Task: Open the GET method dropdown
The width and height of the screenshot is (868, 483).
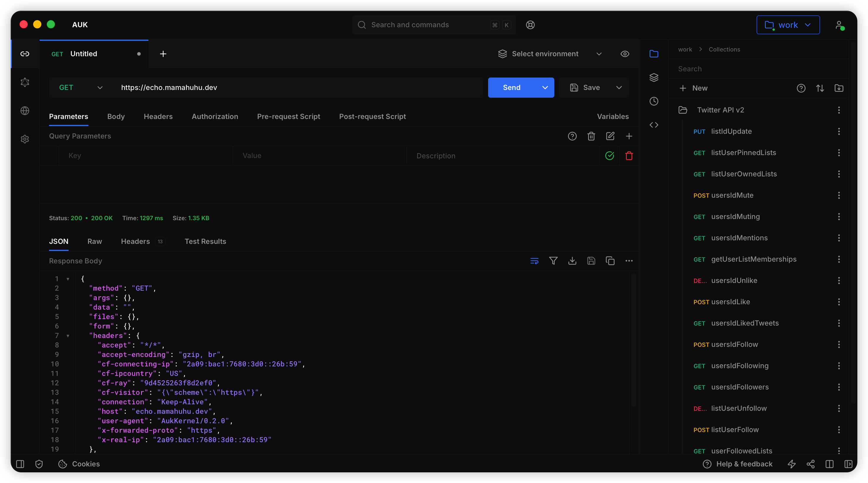Action: click(80, 88)
